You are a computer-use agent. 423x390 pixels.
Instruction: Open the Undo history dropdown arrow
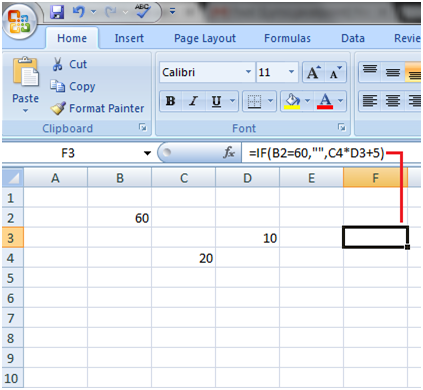click(x=94, y=12)
